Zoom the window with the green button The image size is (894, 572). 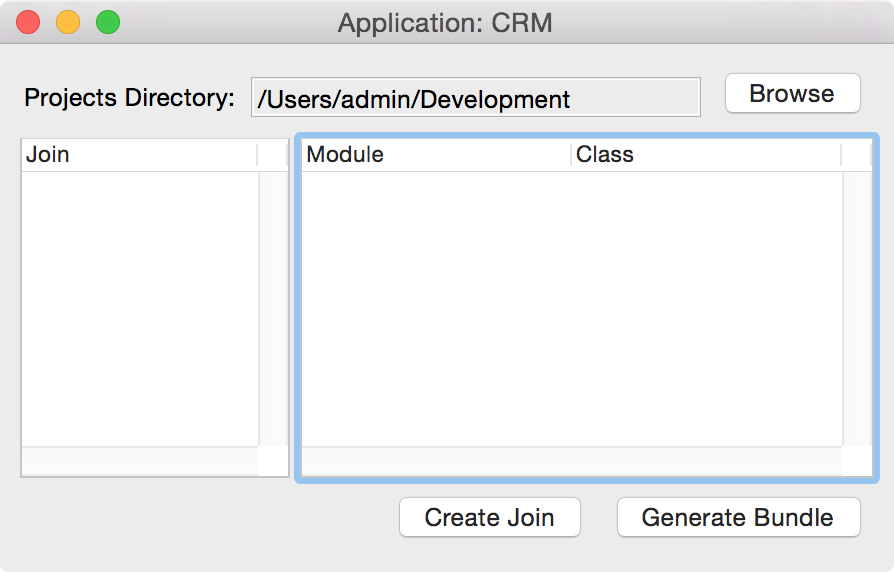pyautogui.click(x=108, y=22)
